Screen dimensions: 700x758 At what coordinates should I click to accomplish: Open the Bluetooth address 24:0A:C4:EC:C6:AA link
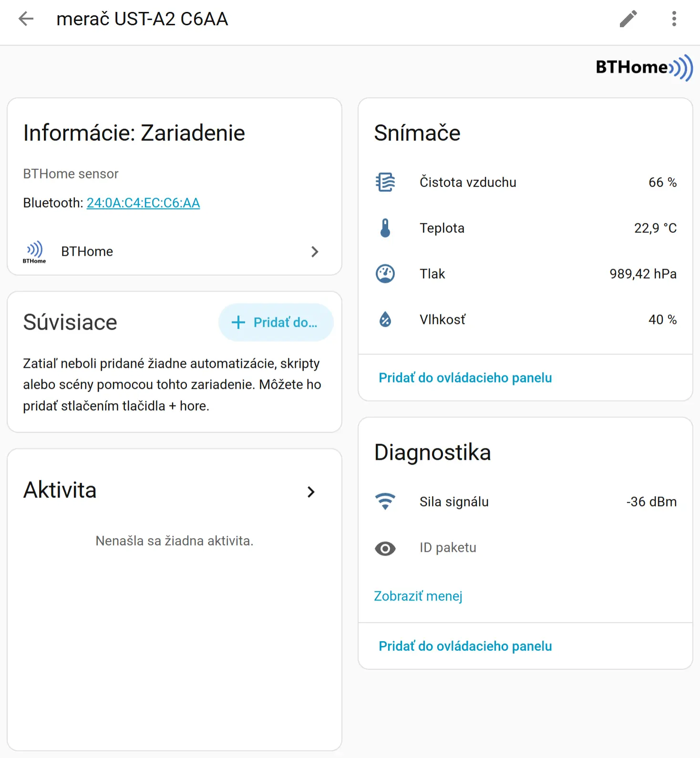pos(143,203)
